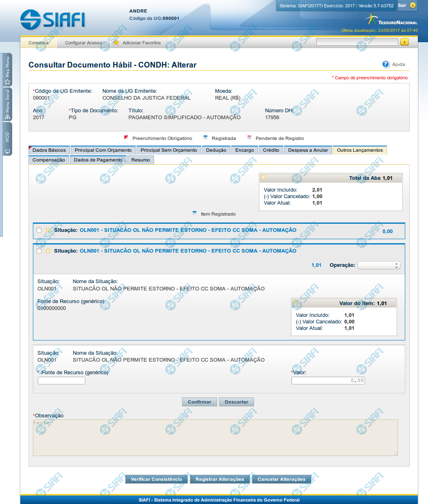Click the yellow search go button

404,42
